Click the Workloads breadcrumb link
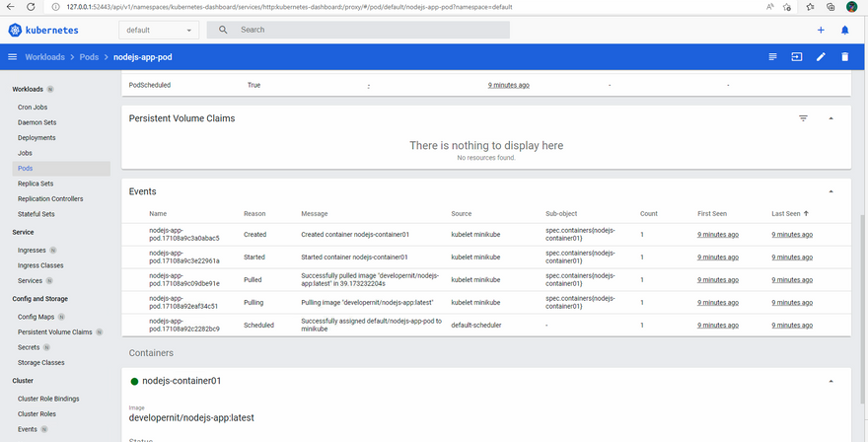 [45, 57]
